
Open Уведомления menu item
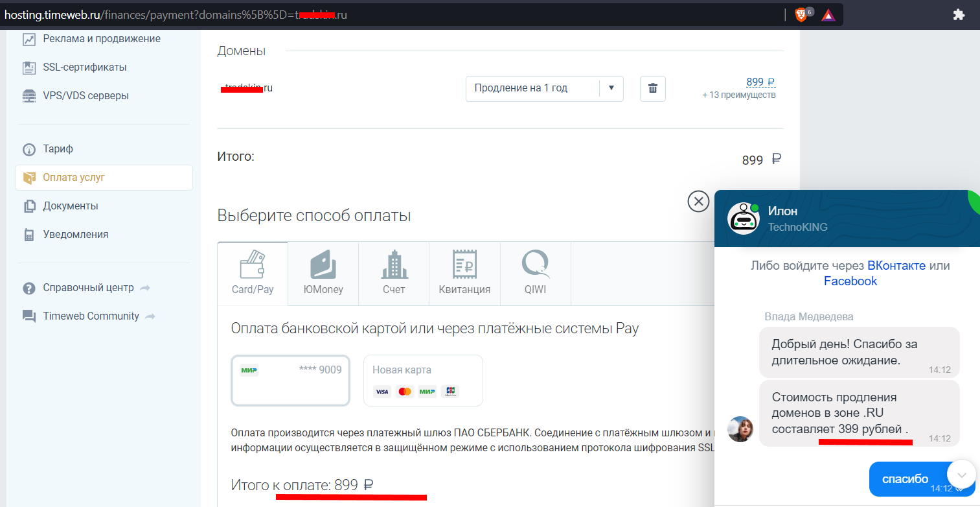pos(76,235)
